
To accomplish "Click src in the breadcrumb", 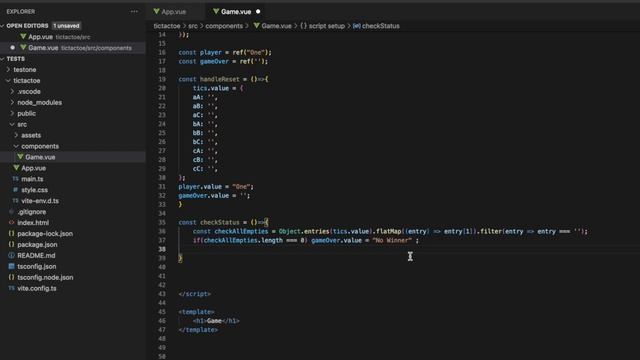I will [193, 26].
